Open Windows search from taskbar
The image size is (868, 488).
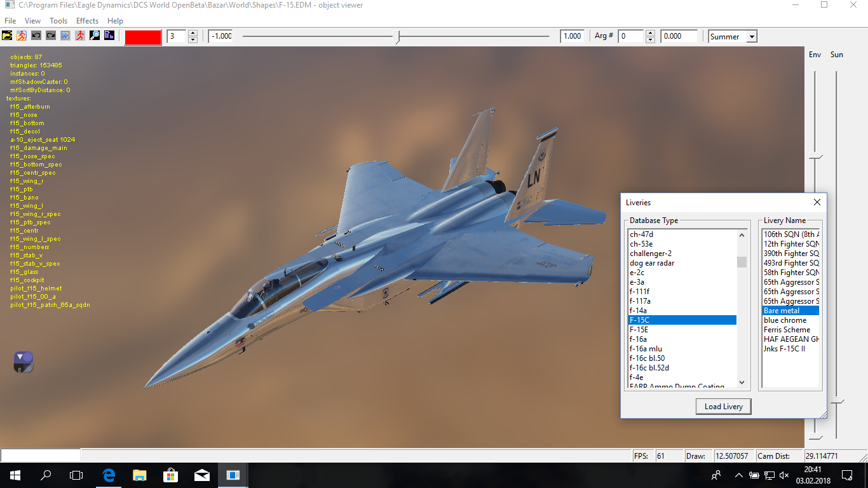coord(46,475)
